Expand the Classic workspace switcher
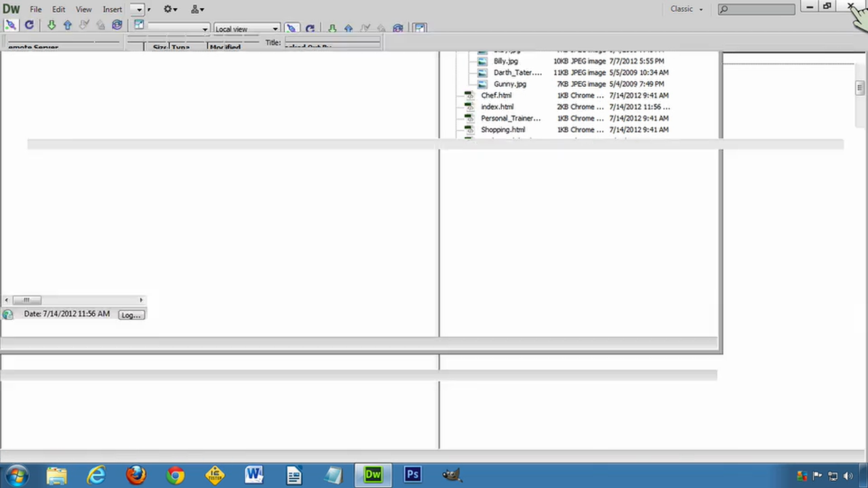 click(686, 9)
